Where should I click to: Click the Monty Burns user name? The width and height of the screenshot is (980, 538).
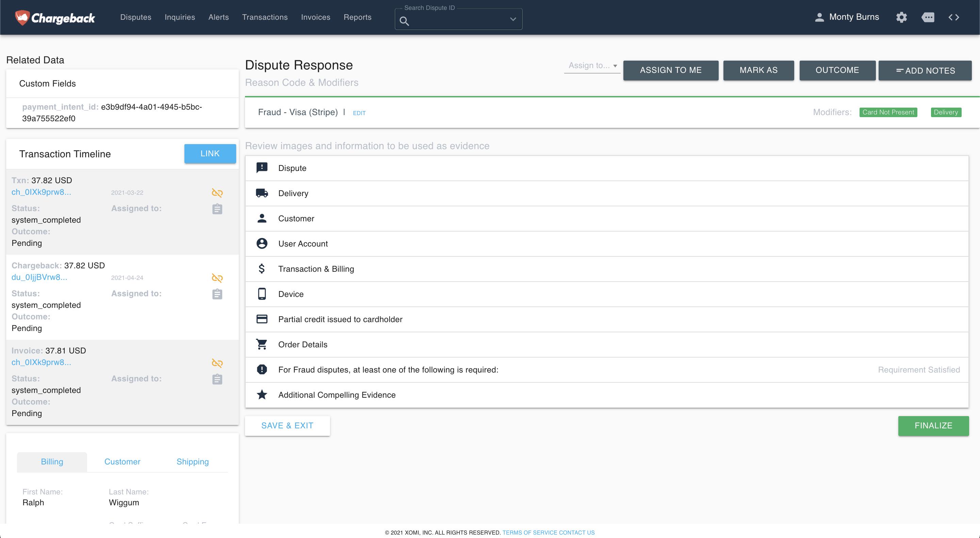[x=854, y=17]
